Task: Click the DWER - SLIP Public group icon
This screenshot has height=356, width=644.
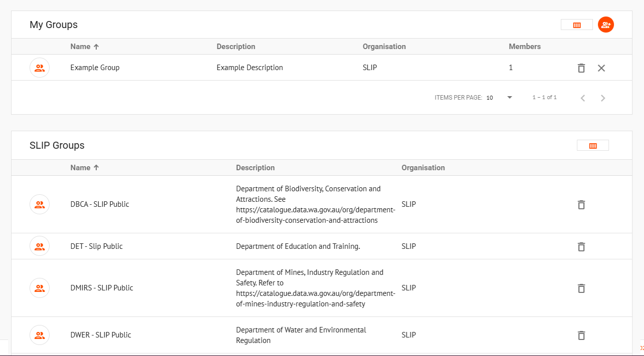Action: click(x=40, y=335)
